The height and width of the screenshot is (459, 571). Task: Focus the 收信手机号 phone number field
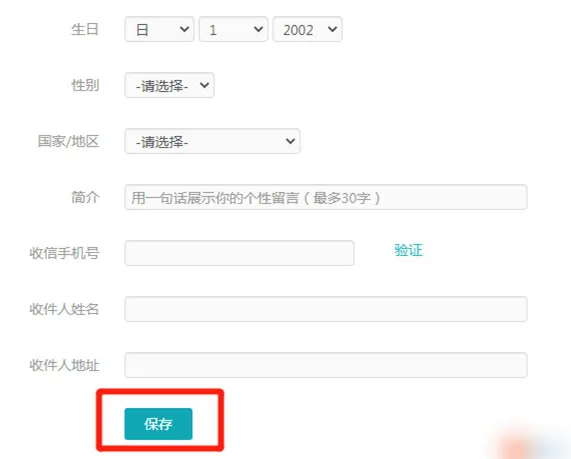239,253
